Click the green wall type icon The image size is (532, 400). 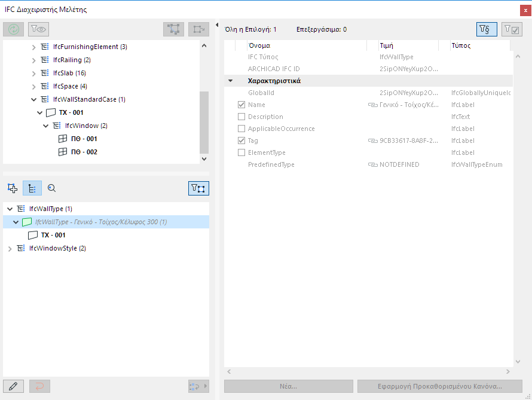click(27, 222)
